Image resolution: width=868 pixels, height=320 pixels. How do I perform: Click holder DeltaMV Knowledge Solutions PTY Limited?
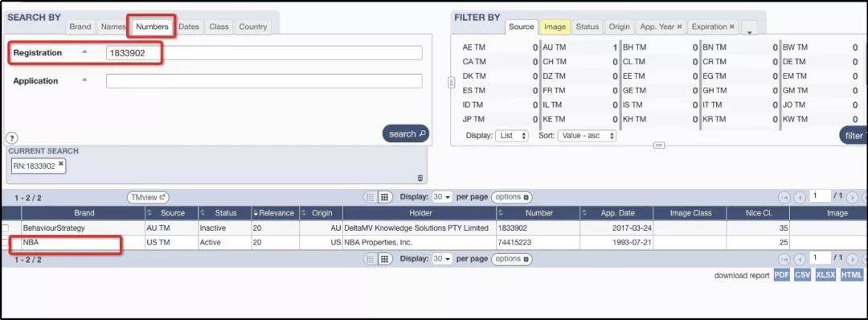(416, 228)
